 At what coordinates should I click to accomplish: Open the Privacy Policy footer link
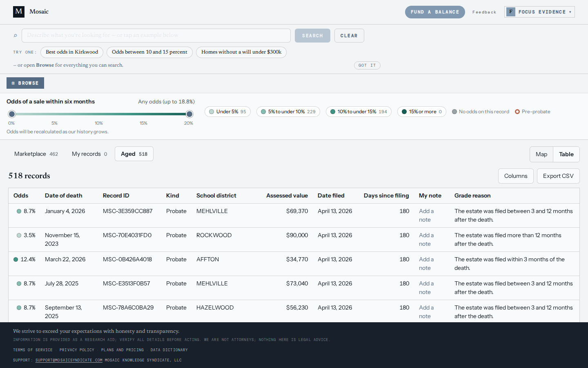coord(77,350)
